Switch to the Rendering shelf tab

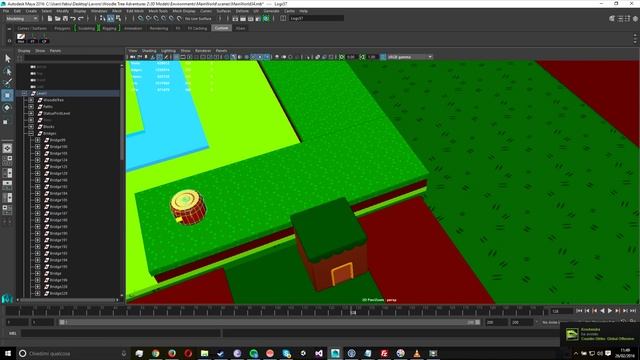pyautogui.click(x=159, y=28)
